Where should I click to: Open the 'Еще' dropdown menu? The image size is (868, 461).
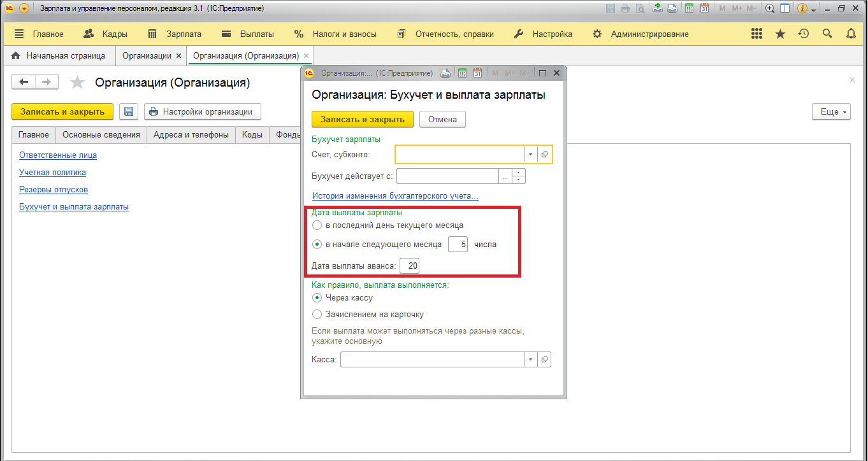[831, 111]
